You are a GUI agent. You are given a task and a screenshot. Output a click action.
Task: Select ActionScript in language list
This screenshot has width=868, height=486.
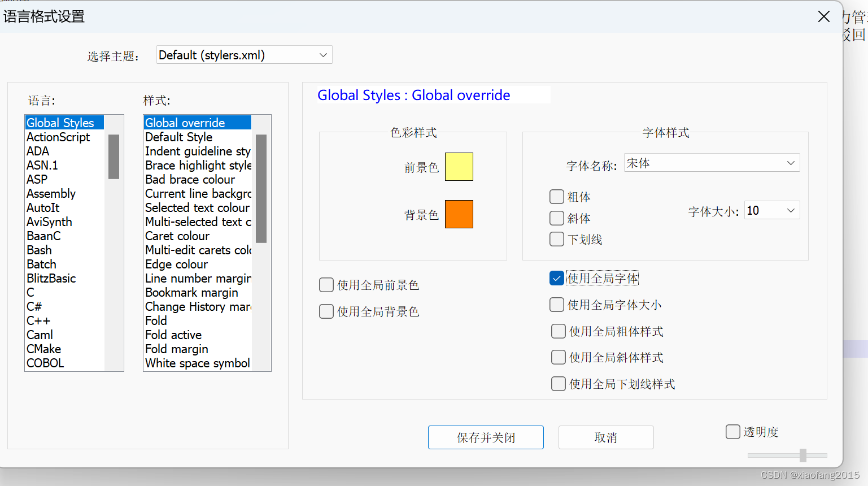tap(64, 137)
